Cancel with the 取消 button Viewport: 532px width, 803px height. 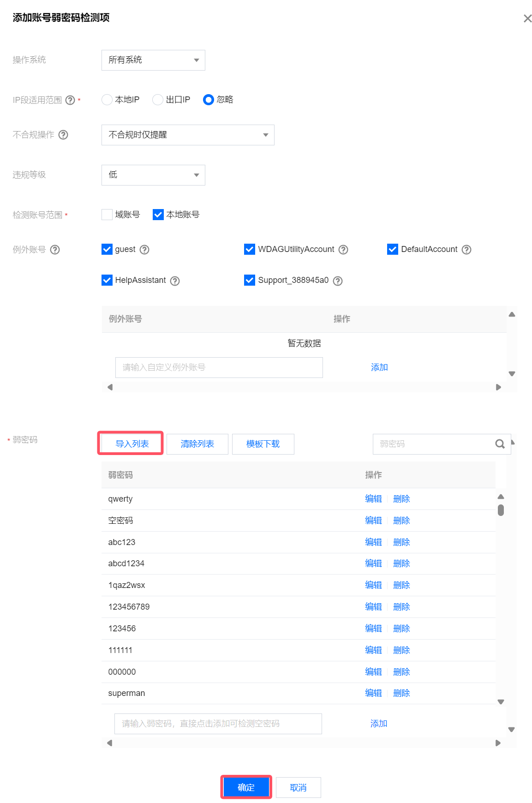[x=298, y=787]
